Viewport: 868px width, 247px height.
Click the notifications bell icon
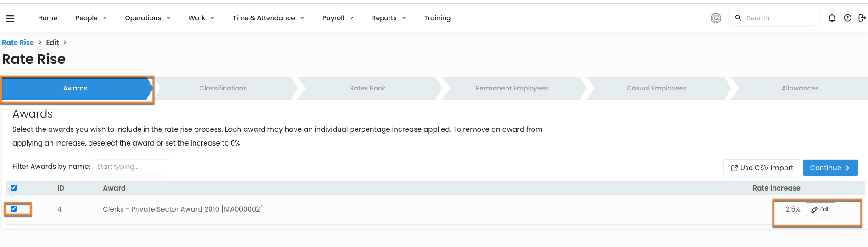832,18
